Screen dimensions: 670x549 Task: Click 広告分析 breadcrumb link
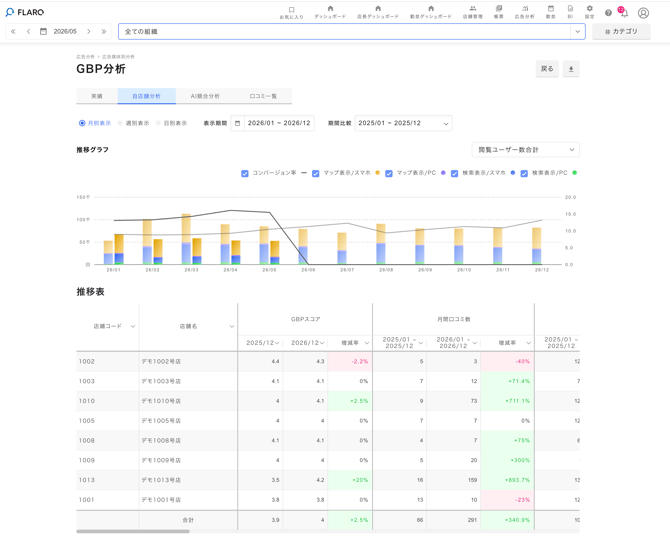click(85, 57)
